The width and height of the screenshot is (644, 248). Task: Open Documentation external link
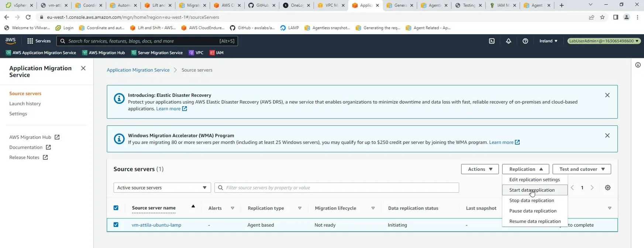point(30,147)
